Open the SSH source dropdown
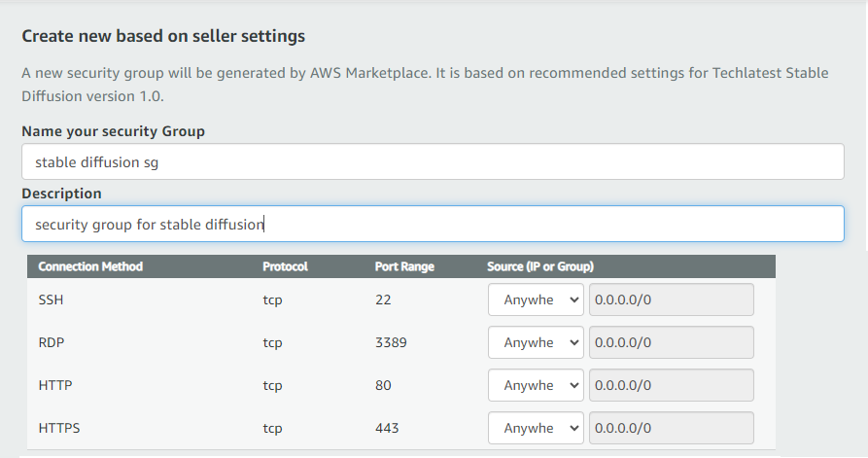The width and height of the screenshot is (868, 458). [536, 299]
